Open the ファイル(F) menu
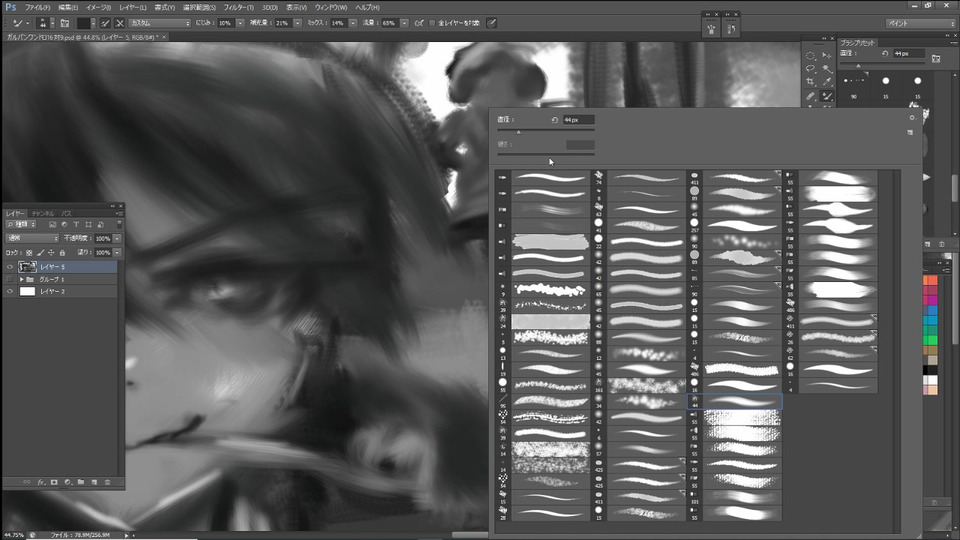 point(37,7)
